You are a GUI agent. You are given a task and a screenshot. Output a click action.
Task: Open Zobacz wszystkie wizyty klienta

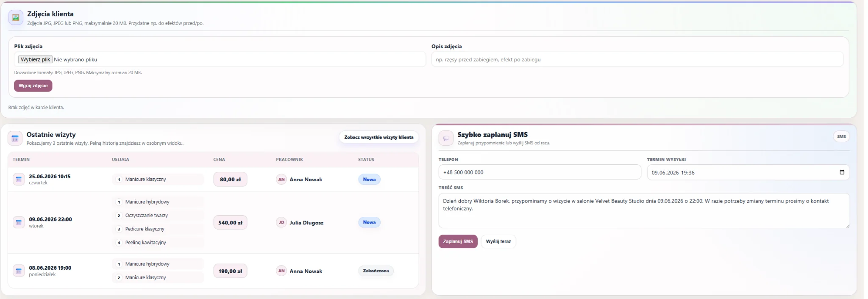[378, 137]
